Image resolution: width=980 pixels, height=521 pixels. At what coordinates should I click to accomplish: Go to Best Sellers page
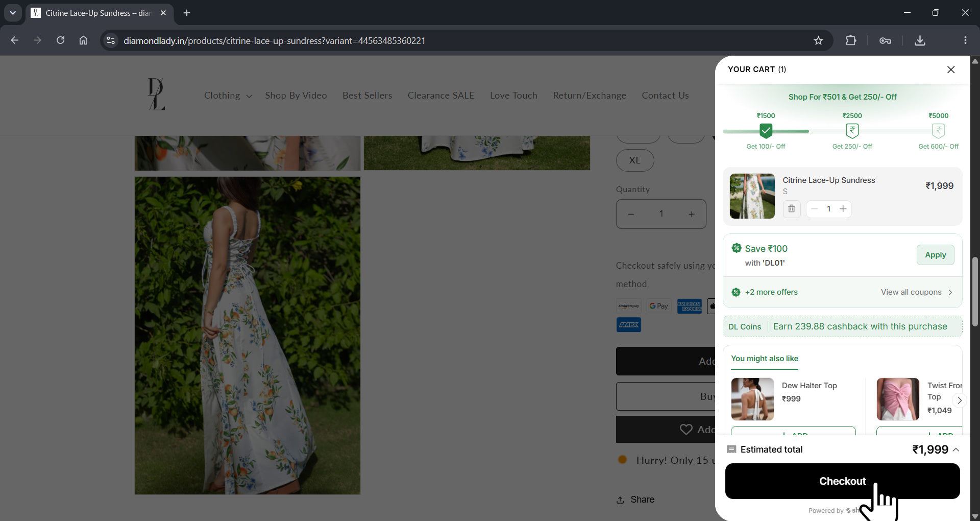point(367,96)
